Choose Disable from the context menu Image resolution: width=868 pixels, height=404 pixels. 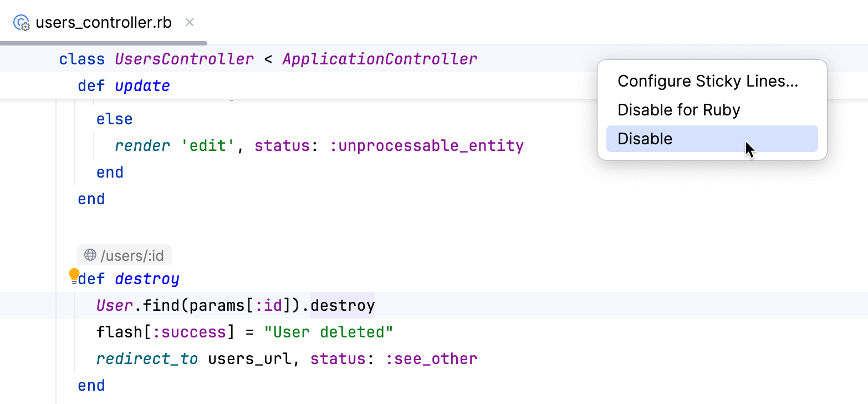(645, 138)
